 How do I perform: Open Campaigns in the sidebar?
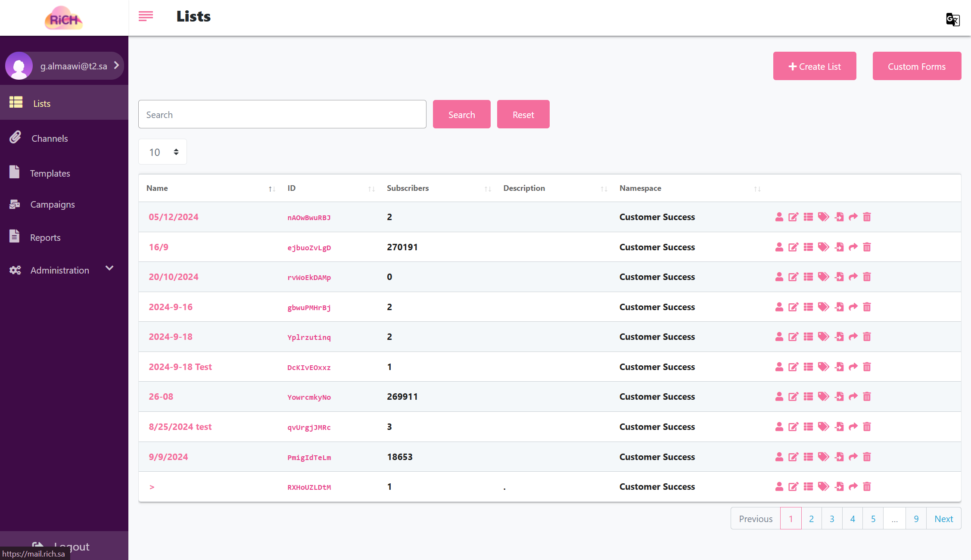click(52, 205)
